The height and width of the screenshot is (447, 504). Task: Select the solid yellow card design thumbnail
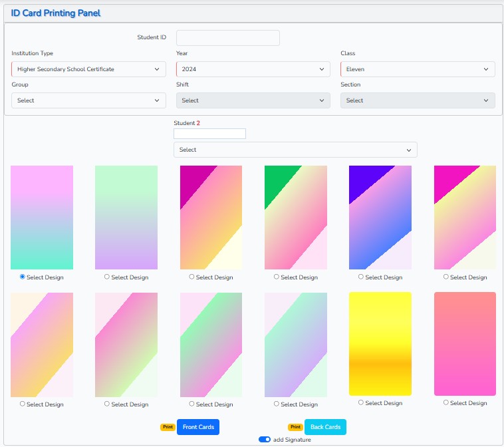pos(380,343)
